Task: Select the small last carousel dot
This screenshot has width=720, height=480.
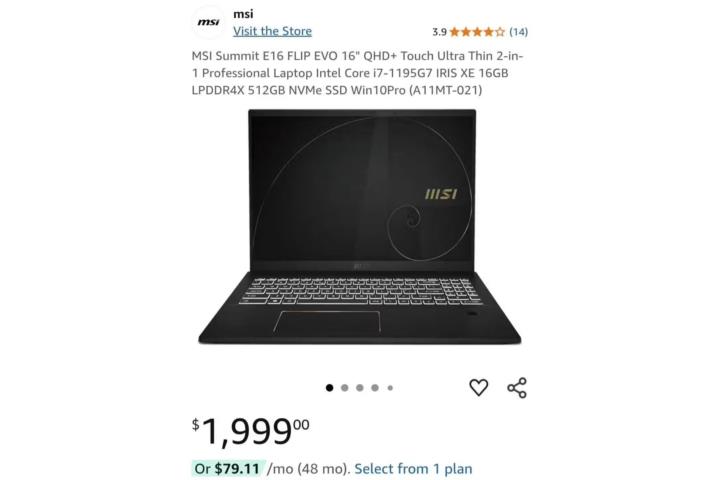Action: pyautogui.click(x=390, y=388)
